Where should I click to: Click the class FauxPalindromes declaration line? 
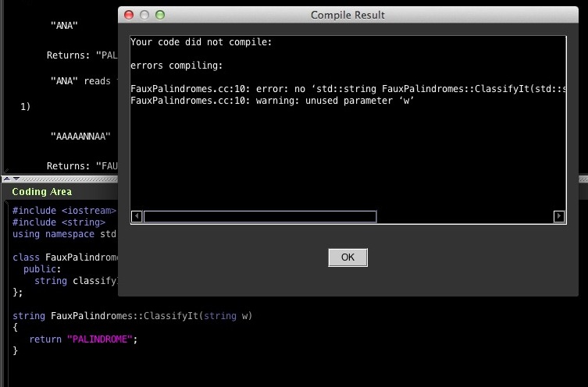click(64, 257)
